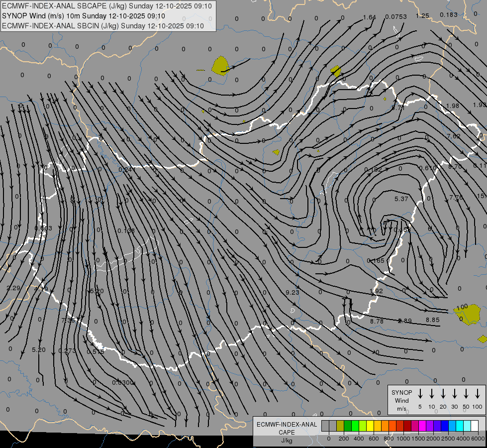Pick the pure yellow CAPE legend swatch
487x448 pixels.
point(370,426)
